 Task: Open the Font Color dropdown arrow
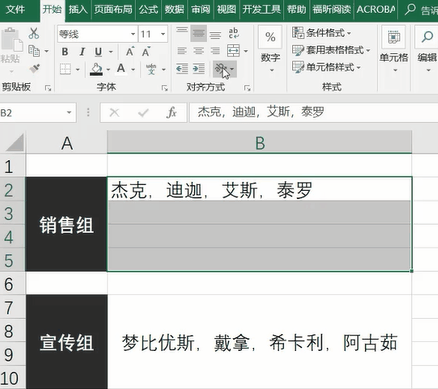pyautogui.click(x=133, y=69)
